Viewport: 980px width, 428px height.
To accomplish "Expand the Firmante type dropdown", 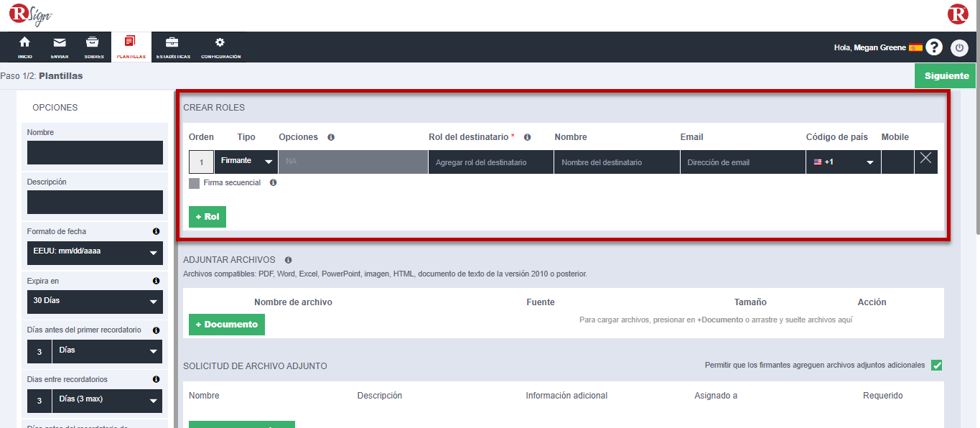I will click(246, 162).
